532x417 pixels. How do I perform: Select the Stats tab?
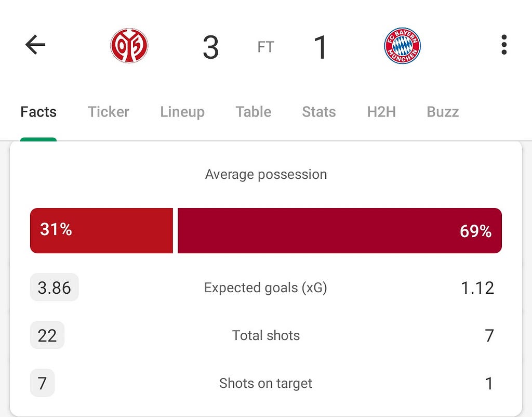click(319, 112)
